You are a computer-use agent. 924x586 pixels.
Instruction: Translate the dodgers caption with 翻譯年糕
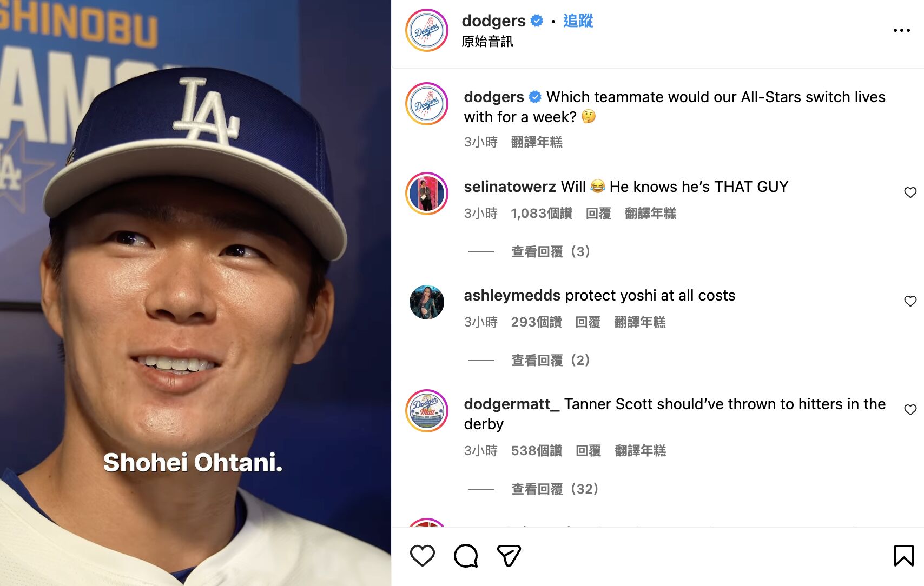pyautogui.click(x=536, y=142)
